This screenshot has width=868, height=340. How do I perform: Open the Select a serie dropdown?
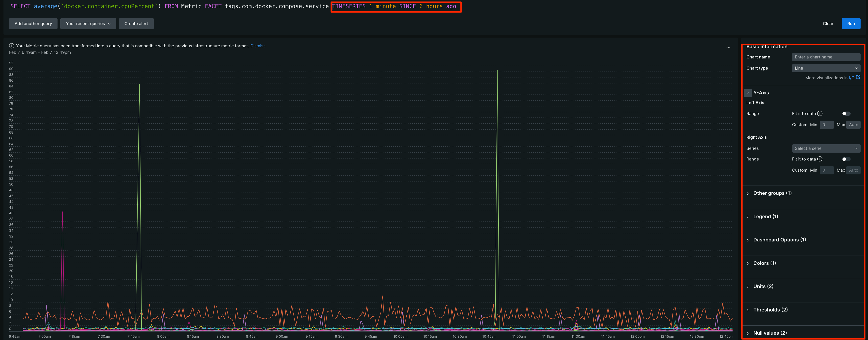[826, 148]
